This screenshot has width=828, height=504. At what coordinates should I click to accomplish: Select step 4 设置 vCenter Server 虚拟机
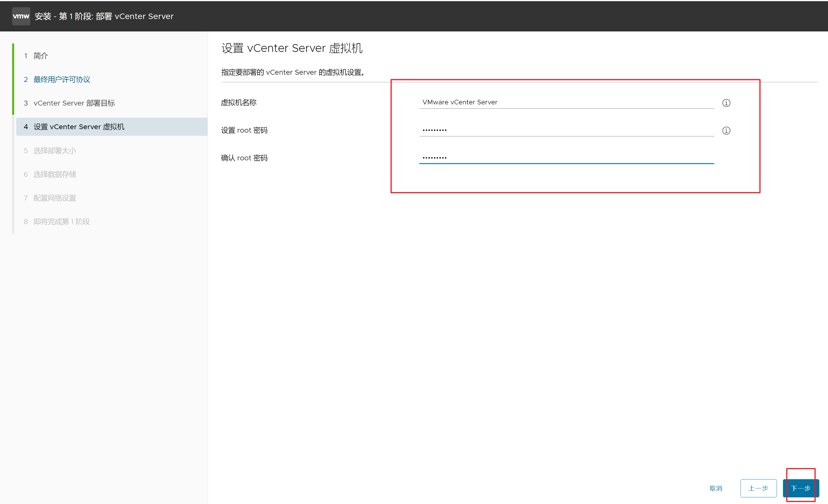(78, 127)
